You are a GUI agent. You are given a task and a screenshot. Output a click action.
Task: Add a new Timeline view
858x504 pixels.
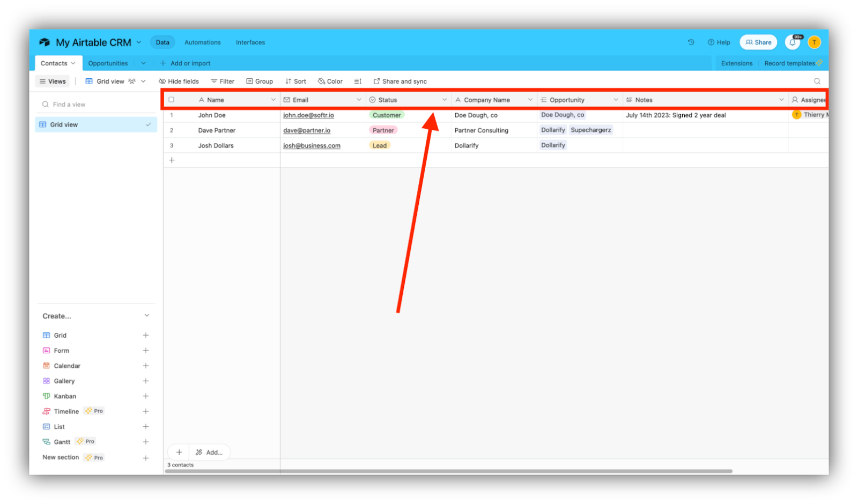pyautogui.click(x=145, y=411)
